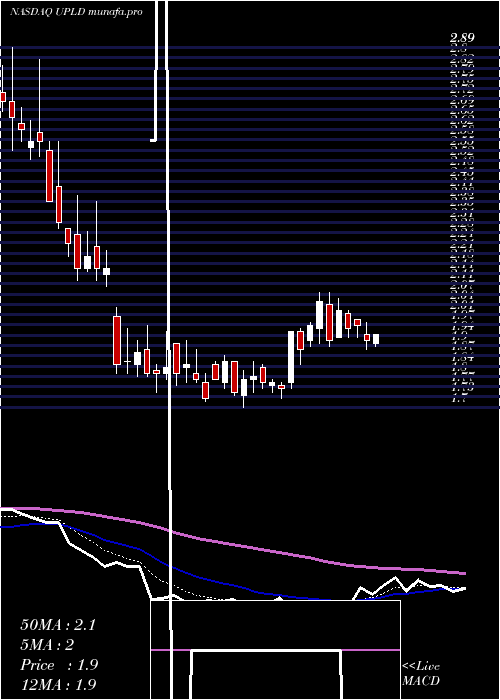
Task: Click the 2.89 top price label
Action: click(462, 38)
